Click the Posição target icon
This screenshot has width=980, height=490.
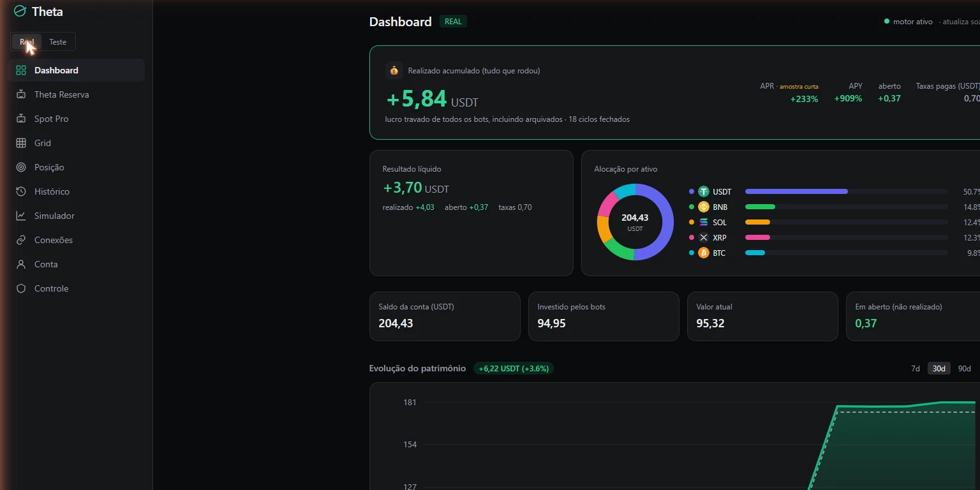coord(21,167)
